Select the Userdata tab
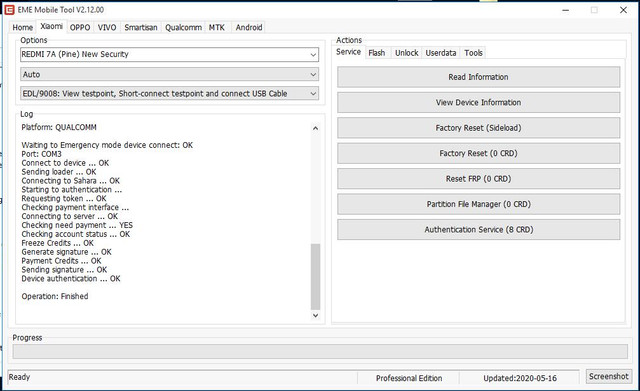 [441, 53]
